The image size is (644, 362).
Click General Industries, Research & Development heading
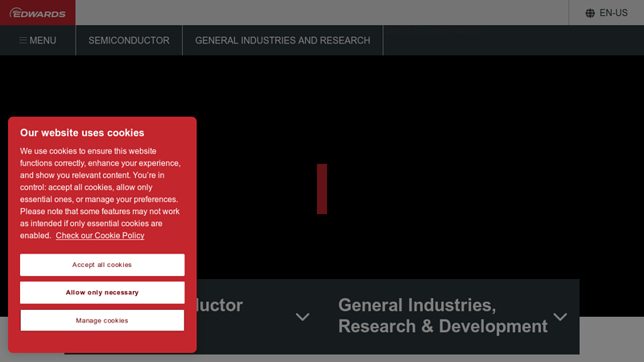442,316
